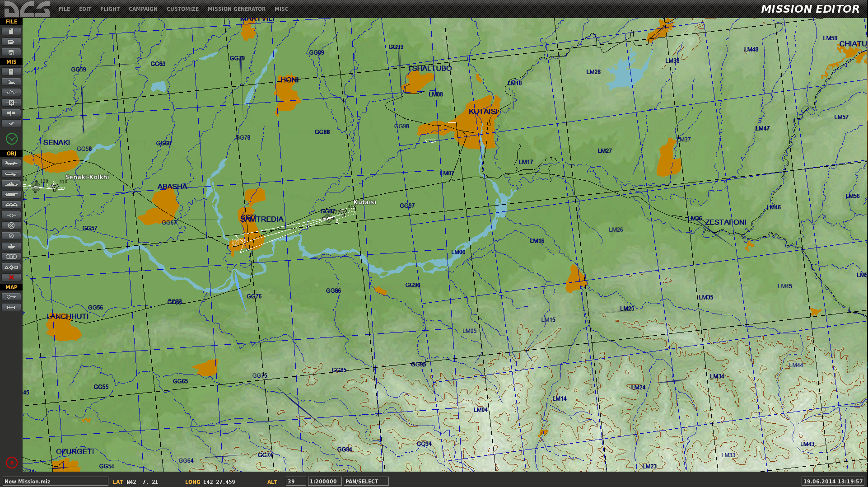
Task: Open a mission file with the folder icon
Action: tap(11, 42)
